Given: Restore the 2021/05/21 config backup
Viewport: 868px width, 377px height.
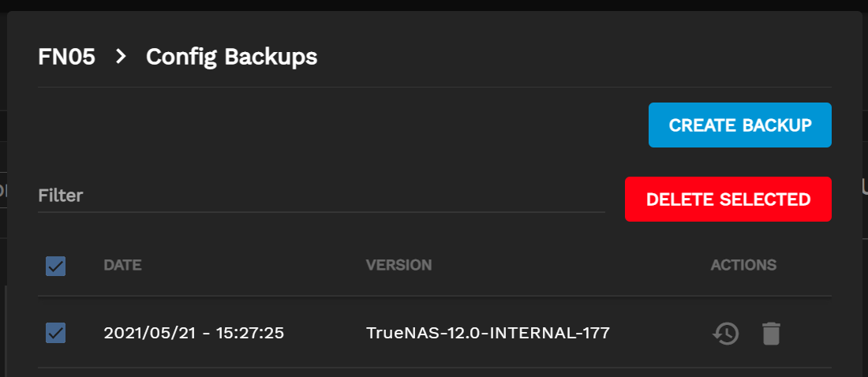Looking at the screenshot, I should [725, 334].
